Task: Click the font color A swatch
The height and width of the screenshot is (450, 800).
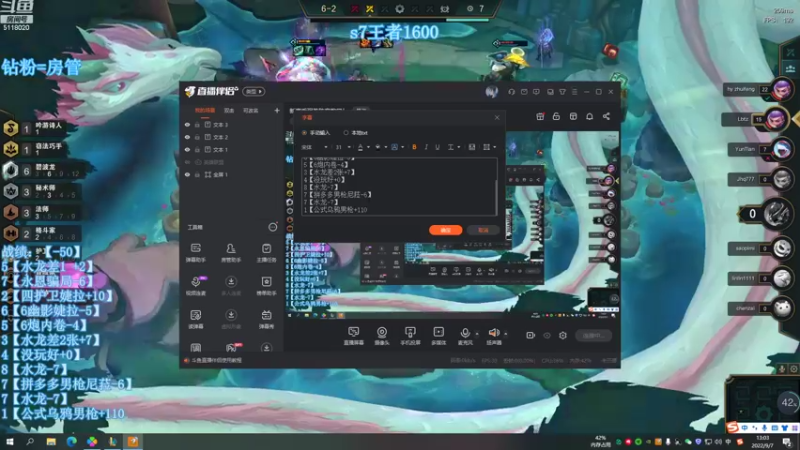Action: click(x=360, y=147)
